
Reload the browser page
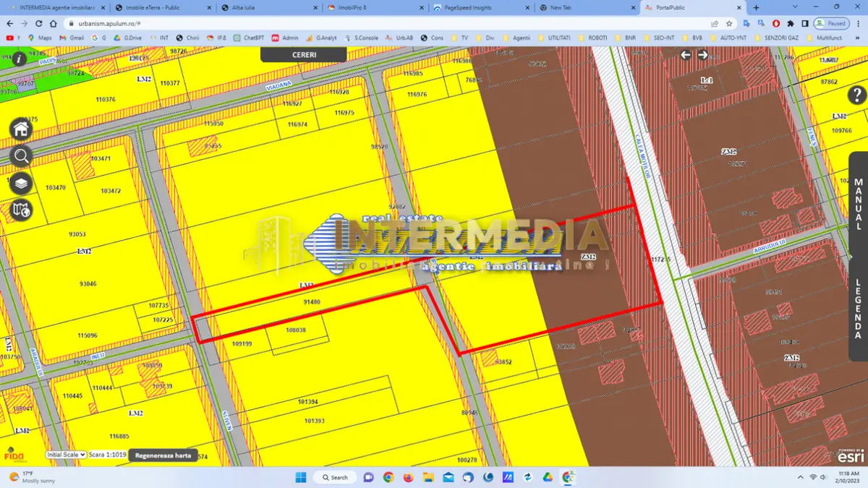pos(39,23)
